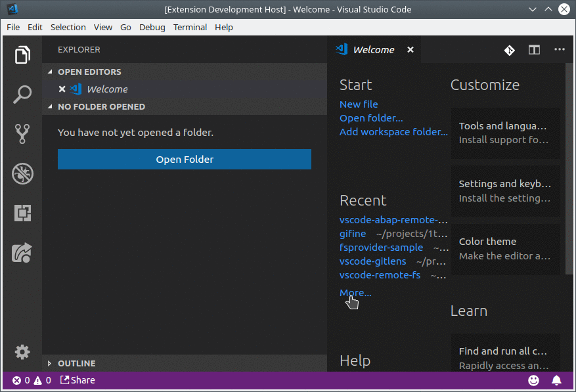Click Find and run all commands card
Viewport: 576px width, 392px height.
tap(506, 353)
